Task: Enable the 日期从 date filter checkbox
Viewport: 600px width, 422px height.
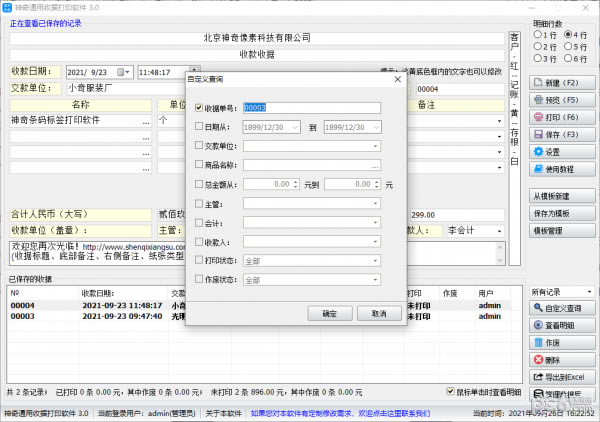Action: coord(199,127)
